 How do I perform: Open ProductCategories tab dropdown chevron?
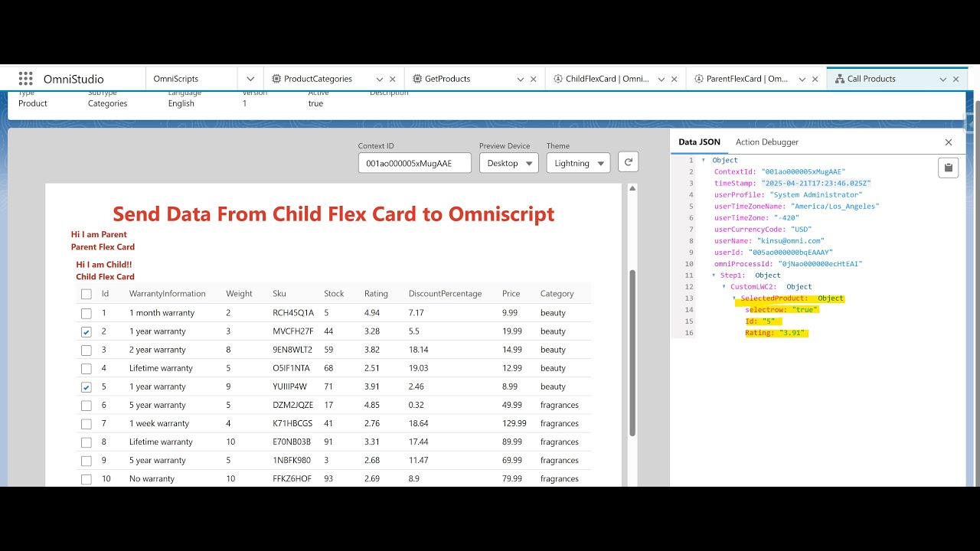(x=379, y=79)
